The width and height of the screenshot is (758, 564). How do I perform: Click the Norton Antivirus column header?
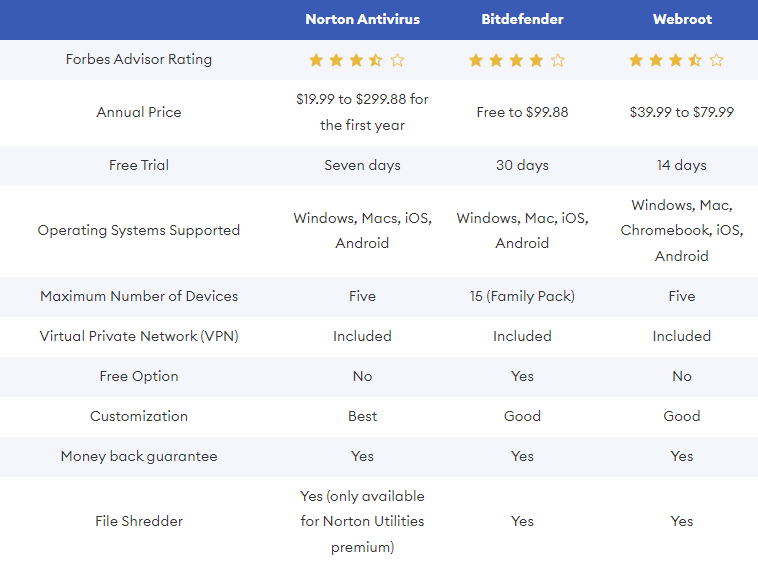[x=362, y=19]
